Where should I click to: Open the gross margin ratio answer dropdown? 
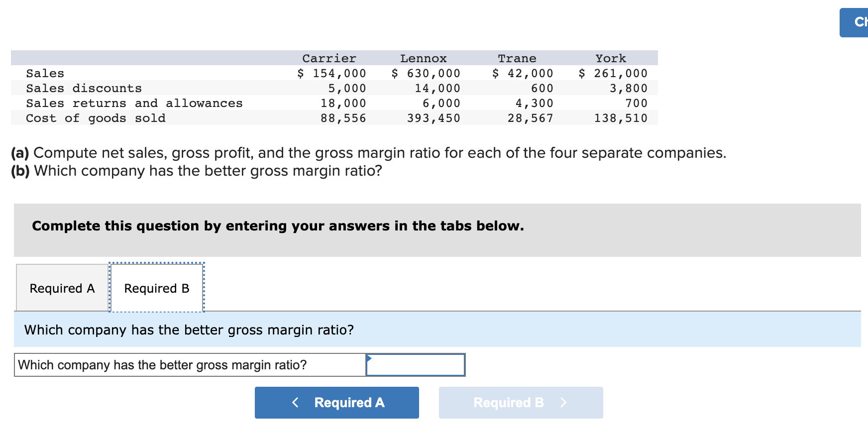point(416,365)
